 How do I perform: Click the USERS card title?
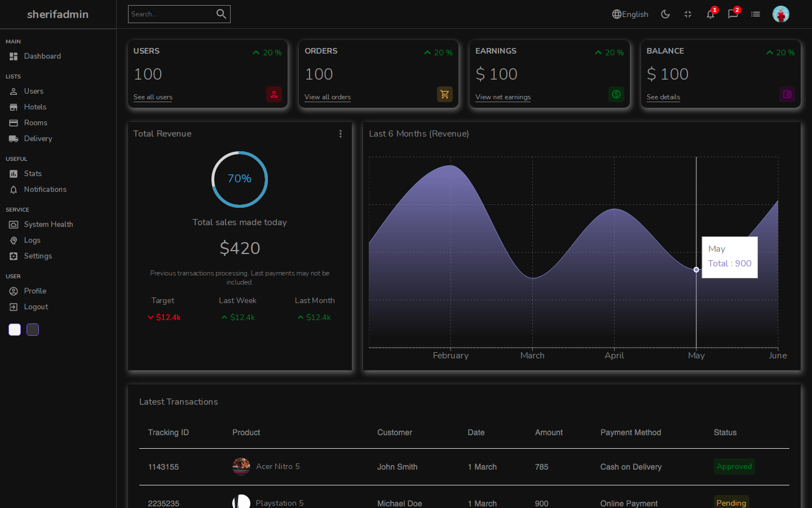tap(147, 51)
